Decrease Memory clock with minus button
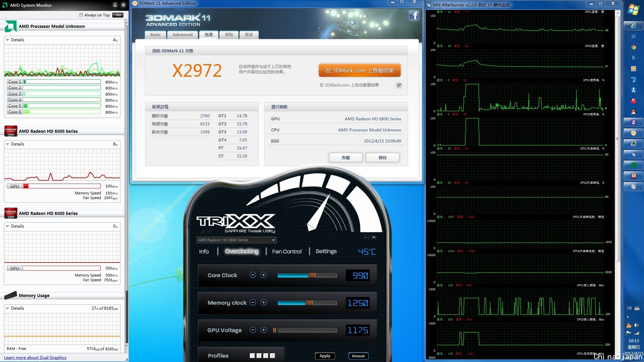This screenshot has height=362, width=644. tap(253, 303)
